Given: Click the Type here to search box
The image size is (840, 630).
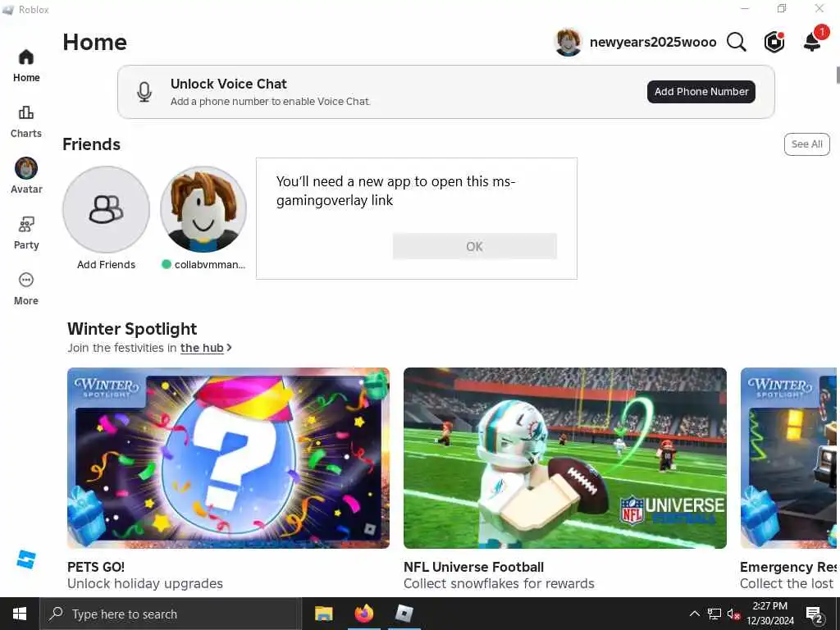Looking at the screenshot, I should click(171, 614).
